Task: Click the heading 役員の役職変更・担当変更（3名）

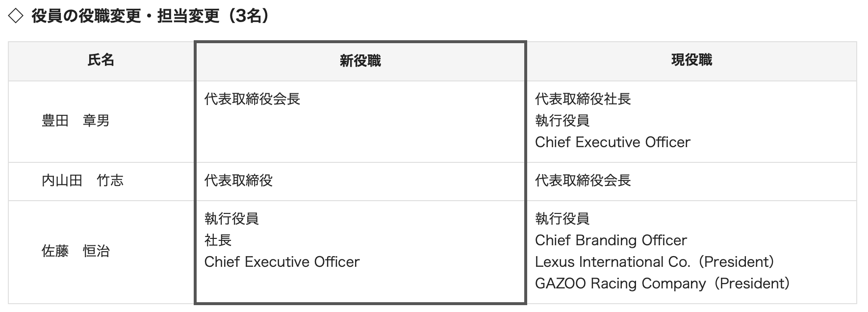Action: click(150, 16)
